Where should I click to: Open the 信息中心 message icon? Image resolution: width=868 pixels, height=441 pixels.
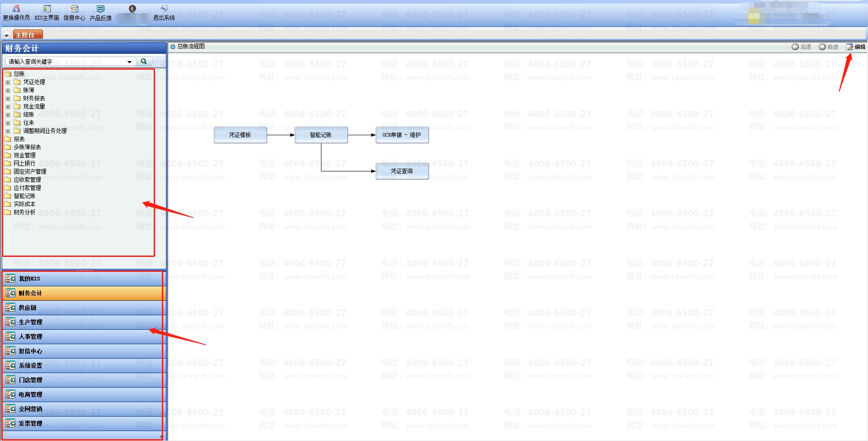[x=75, y=9]
